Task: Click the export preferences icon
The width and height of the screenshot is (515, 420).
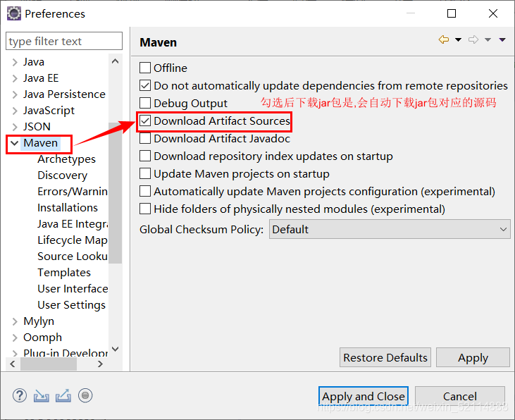Action: pos(63,395)
